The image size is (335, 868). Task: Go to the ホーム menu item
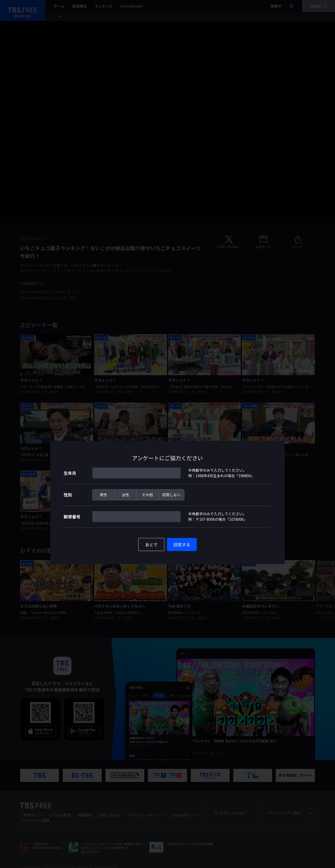[x=59, y=6]
